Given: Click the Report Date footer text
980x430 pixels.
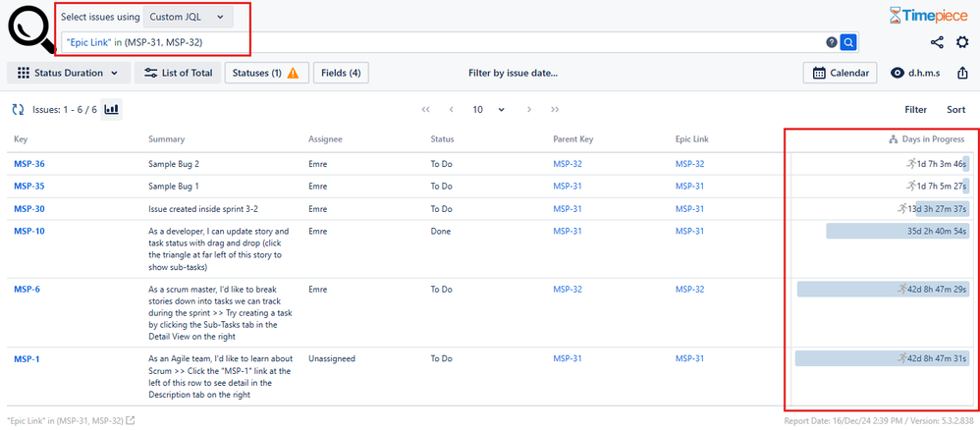Looking at the screenshot, I should tap(877, 421).
